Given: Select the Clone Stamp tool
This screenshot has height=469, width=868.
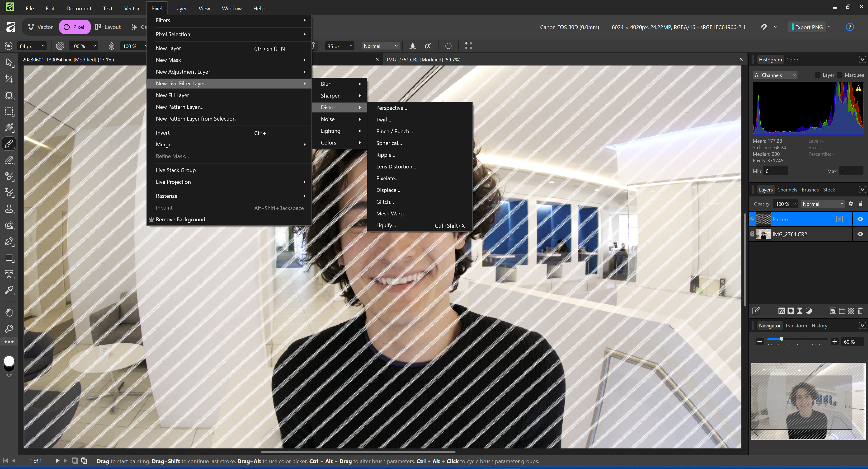Looking at the screenshot, I should pos(9,209).
